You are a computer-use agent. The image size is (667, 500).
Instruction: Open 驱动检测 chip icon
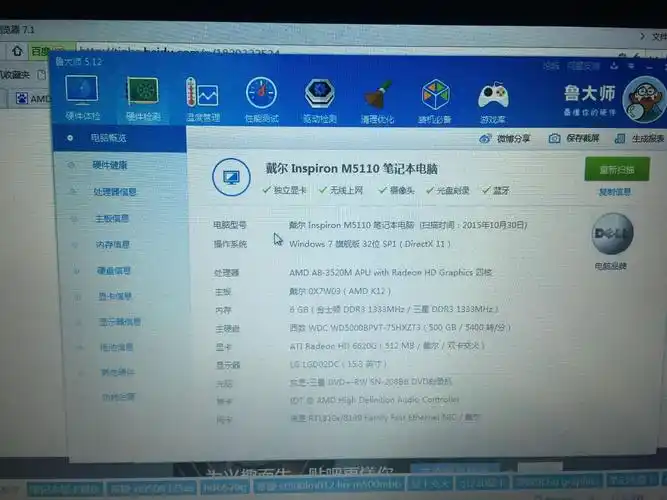tap(320, 94)
